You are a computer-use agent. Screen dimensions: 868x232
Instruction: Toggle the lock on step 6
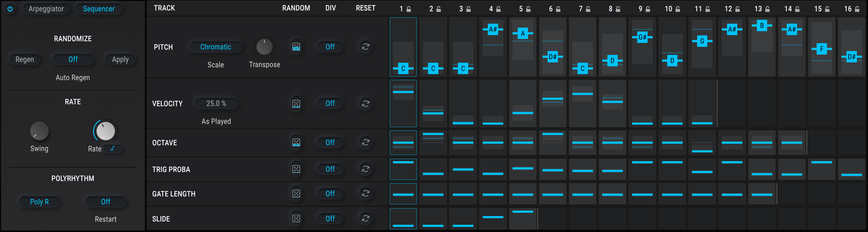tap(558, 9)
